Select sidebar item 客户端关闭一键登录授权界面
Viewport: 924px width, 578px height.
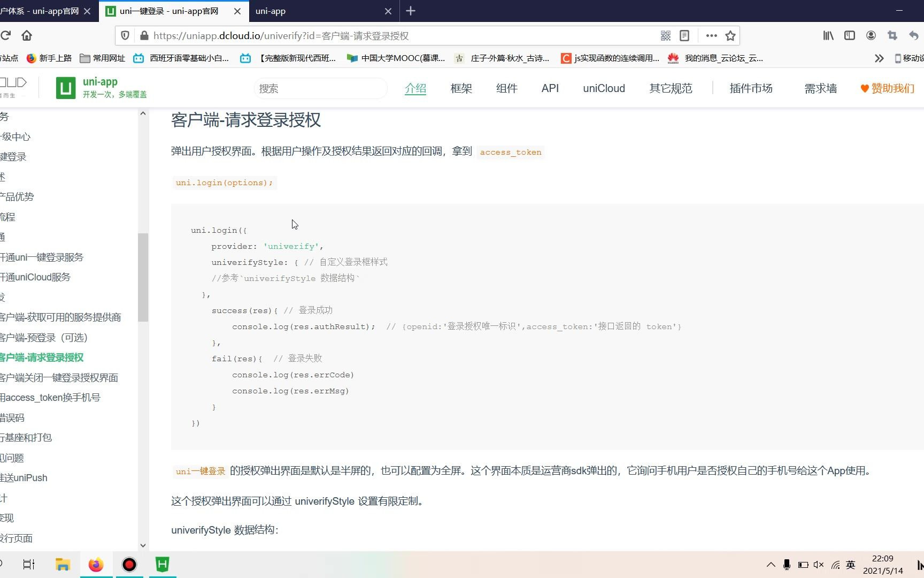coord(59,378)
